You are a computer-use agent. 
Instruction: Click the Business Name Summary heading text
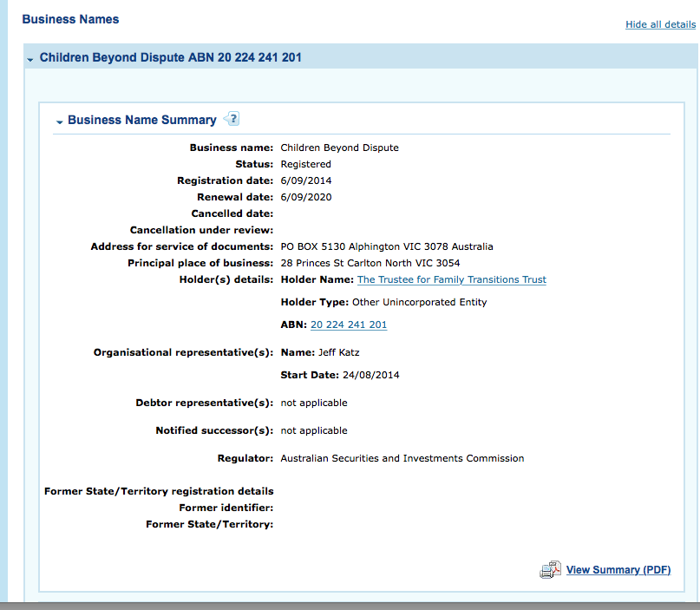point(141,121)
